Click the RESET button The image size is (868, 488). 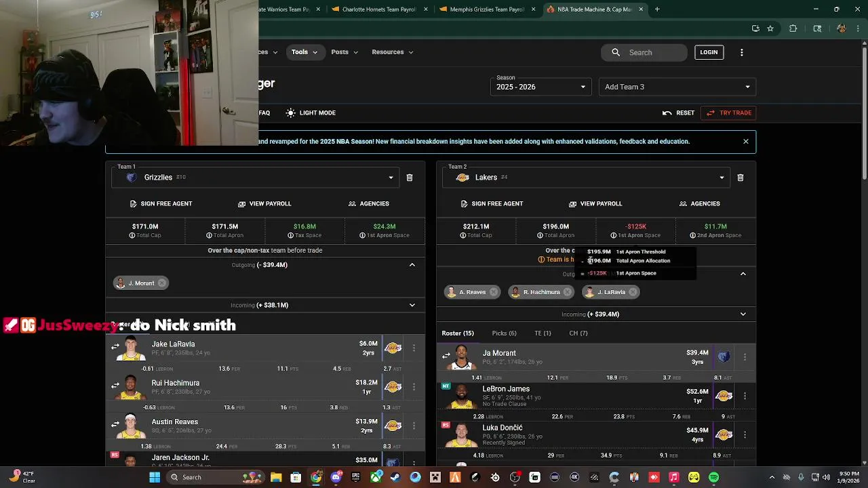point(679,113)
